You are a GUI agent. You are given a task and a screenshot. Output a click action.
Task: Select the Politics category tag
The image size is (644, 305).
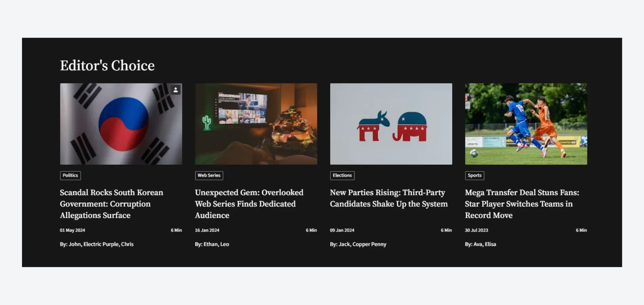coord(70,176)
